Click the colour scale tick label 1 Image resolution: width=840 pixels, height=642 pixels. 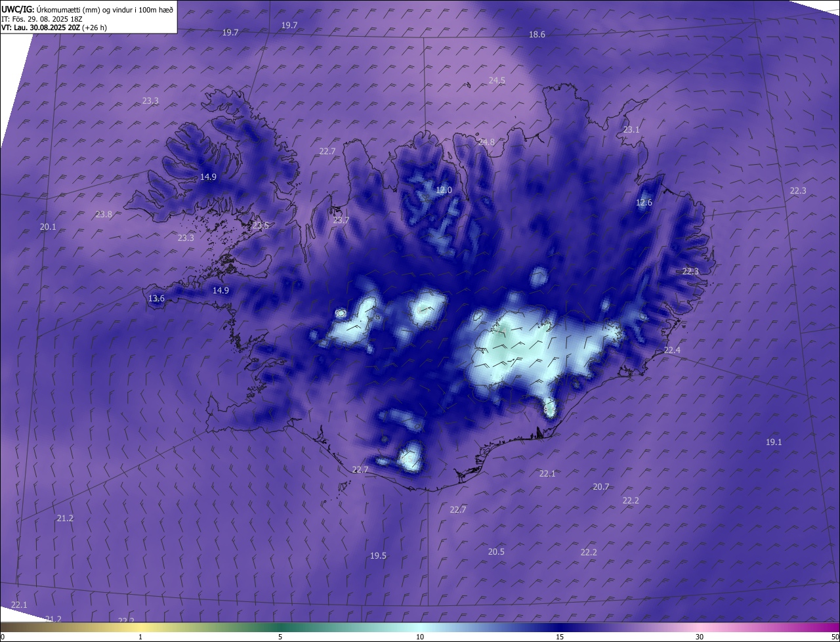pos(140,637)
